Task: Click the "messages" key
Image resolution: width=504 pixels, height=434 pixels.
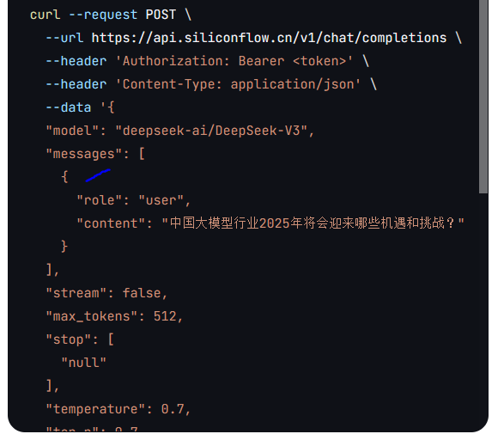Action: pos(83,154)
